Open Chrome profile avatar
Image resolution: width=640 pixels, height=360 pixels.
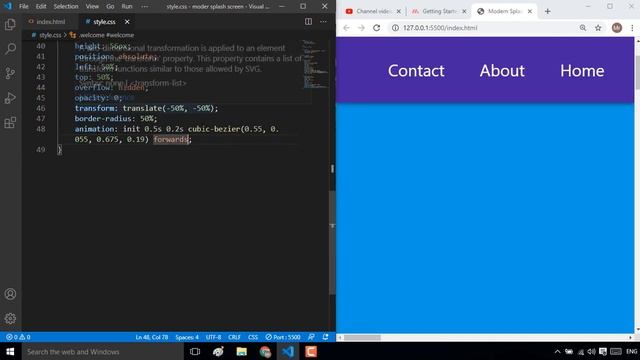617,28
